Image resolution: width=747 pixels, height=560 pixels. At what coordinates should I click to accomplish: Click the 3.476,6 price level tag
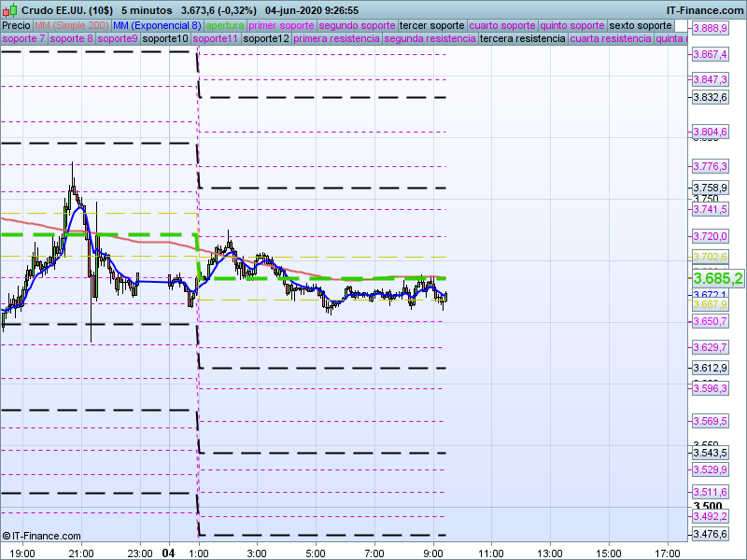click(x=710, y=535)
